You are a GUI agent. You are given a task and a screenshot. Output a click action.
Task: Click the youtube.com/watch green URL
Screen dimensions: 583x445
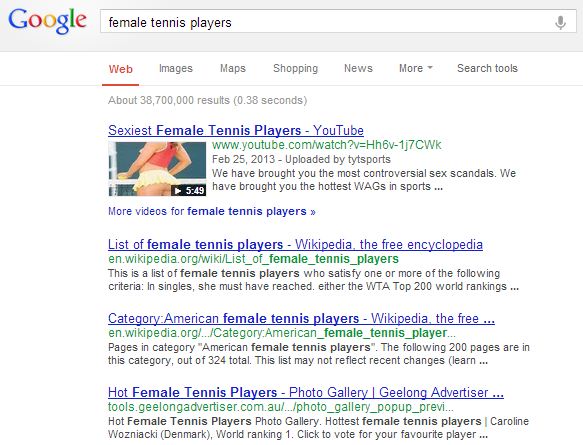pos(326,145)
